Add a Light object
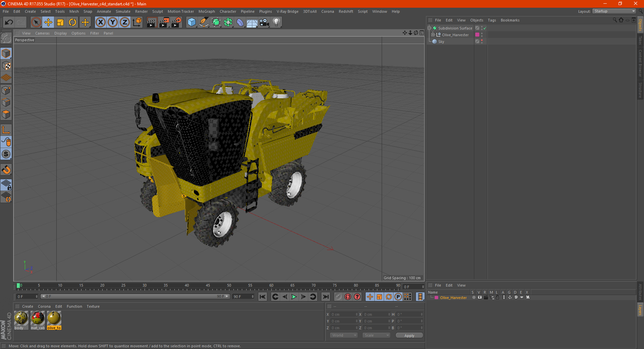The height and width of the screenshot is (349, 644). (x=276, y=22)
